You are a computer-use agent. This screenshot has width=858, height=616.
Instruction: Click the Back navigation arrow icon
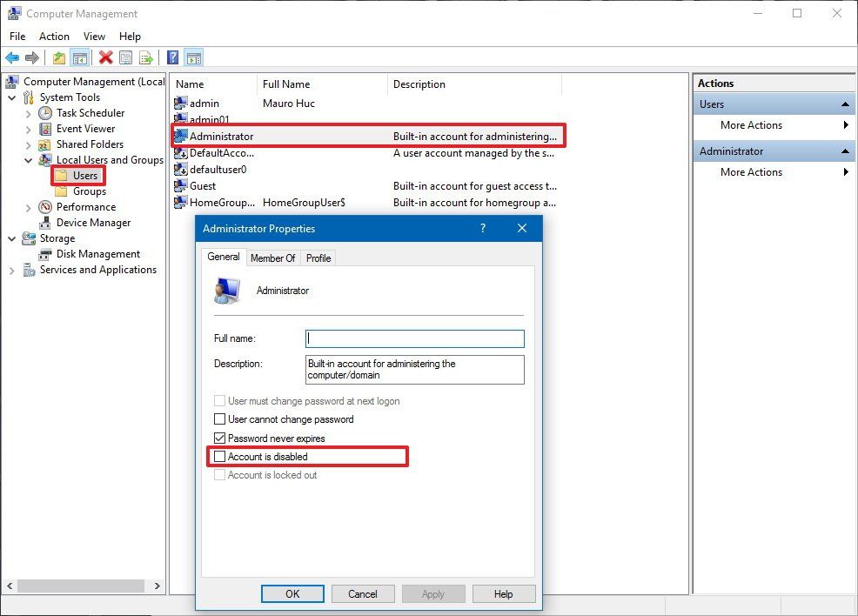12,57
